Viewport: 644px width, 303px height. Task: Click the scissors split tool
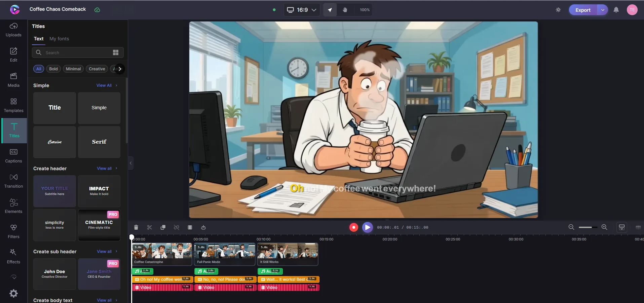coord(150,227)
